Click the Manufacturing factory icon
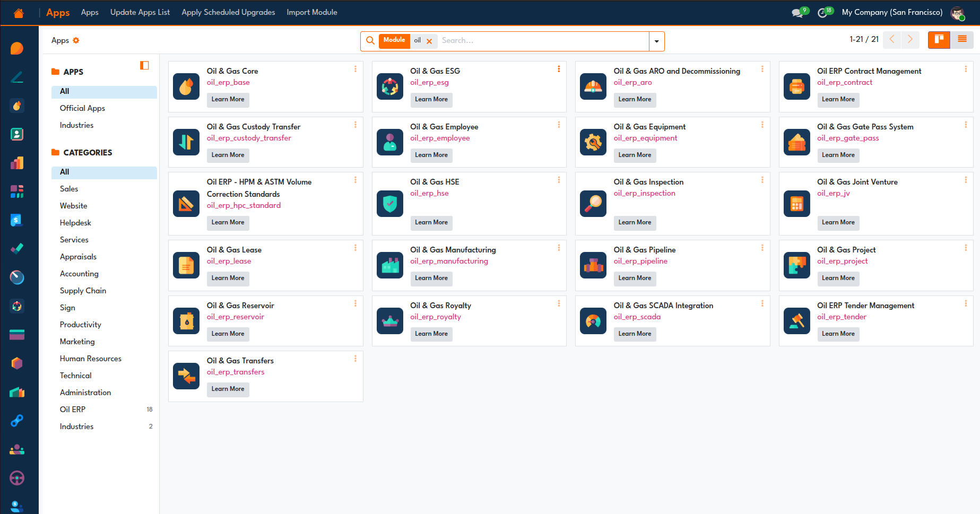The height and width of the screenshot is (514, 980). (390, 265)
